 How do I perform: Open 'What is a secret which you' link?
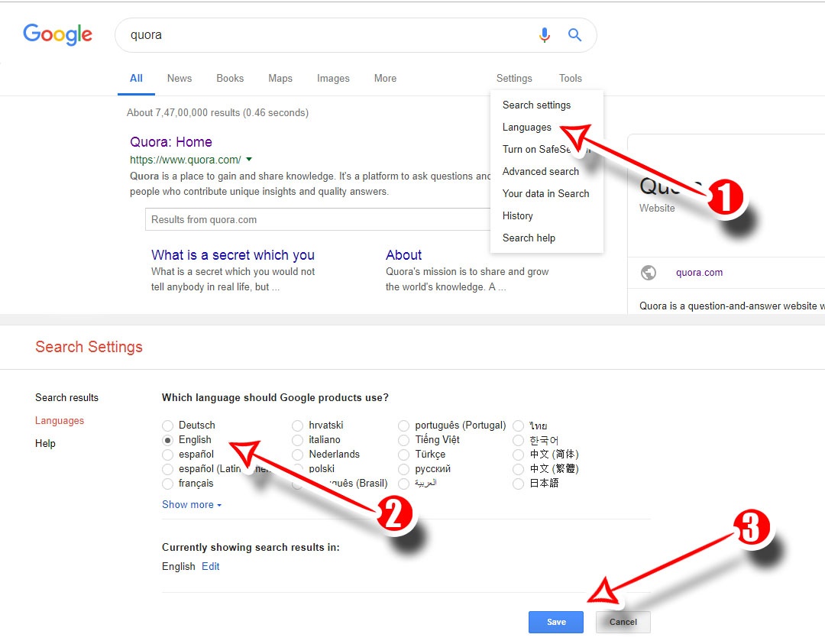tap(232, 255)
